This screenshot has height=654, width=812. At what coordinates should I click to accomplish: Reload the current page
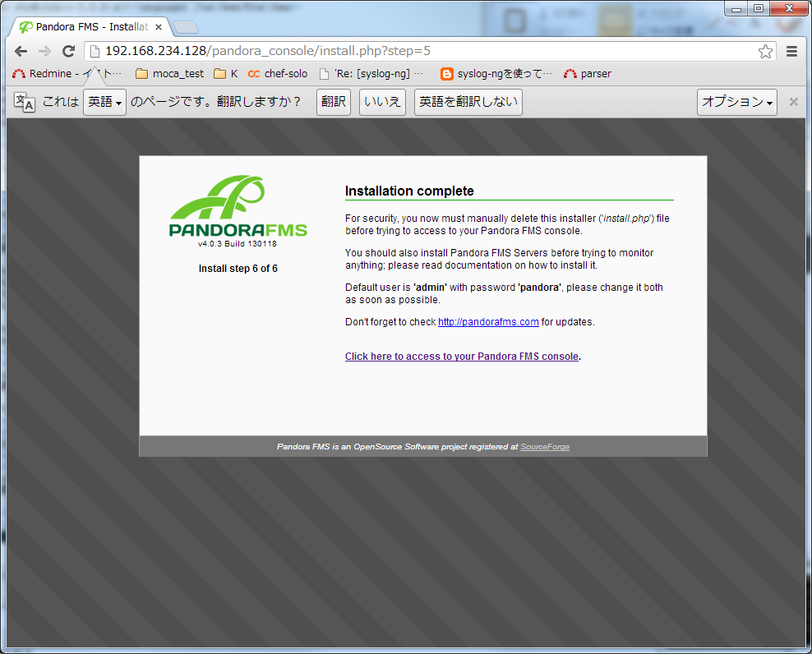[69, 51]
